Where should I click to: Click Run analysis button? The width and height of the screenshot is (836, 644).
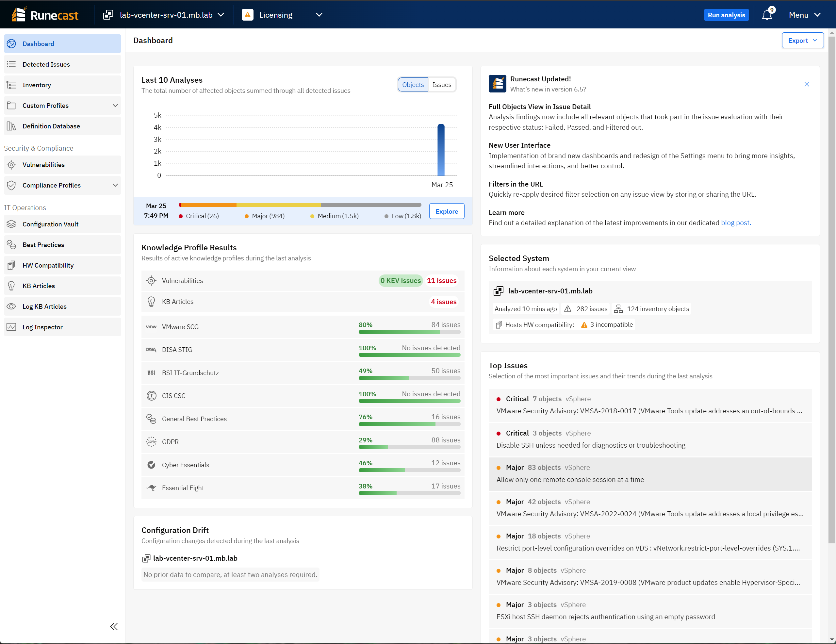pyautogui.click(x=726, y=15)
